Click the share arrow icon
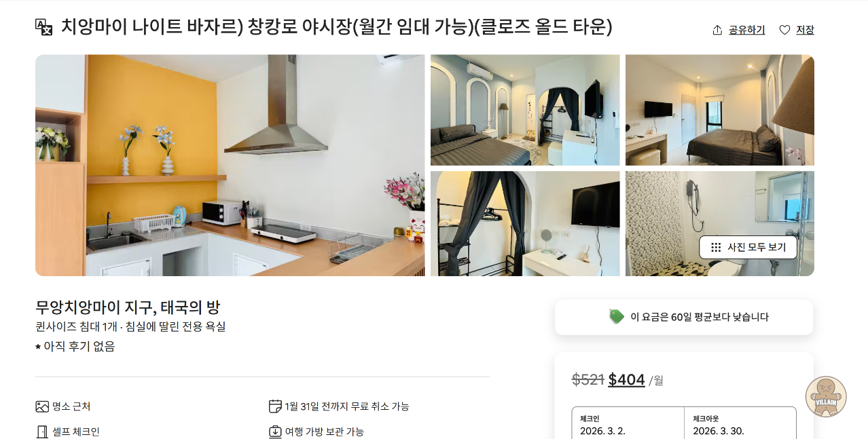The image size is (868, 439). (x=717, y=30)
